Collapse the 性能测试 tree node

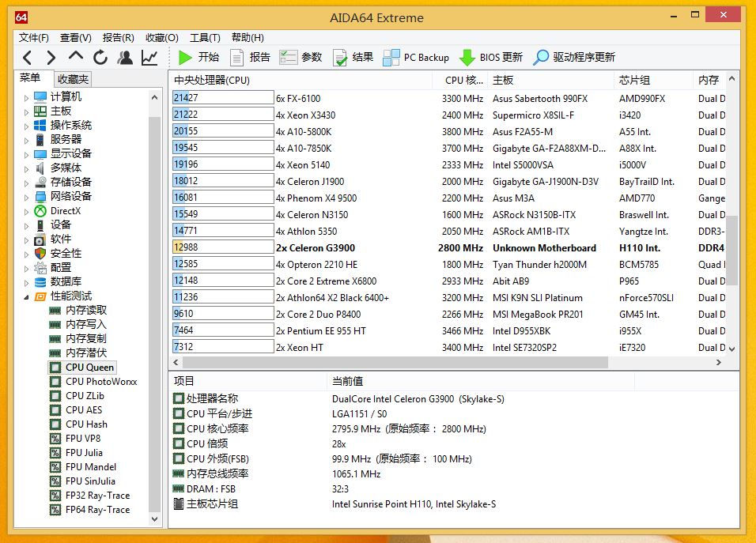coord(26,296)
